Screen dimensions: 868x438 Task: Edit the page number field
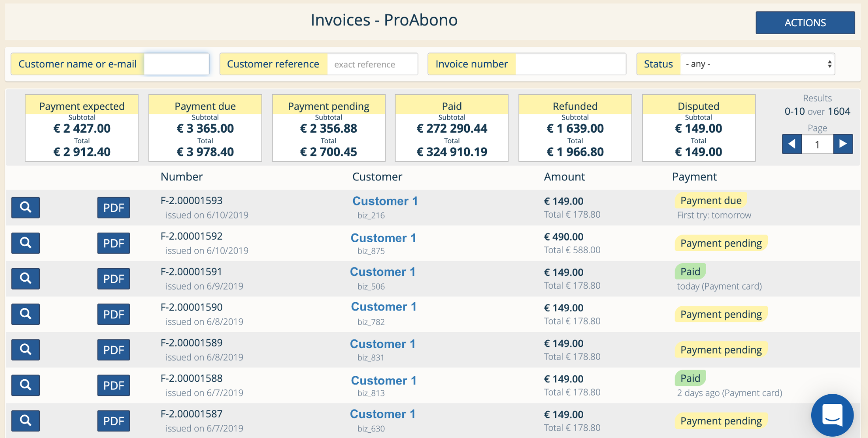pos(817,144)
